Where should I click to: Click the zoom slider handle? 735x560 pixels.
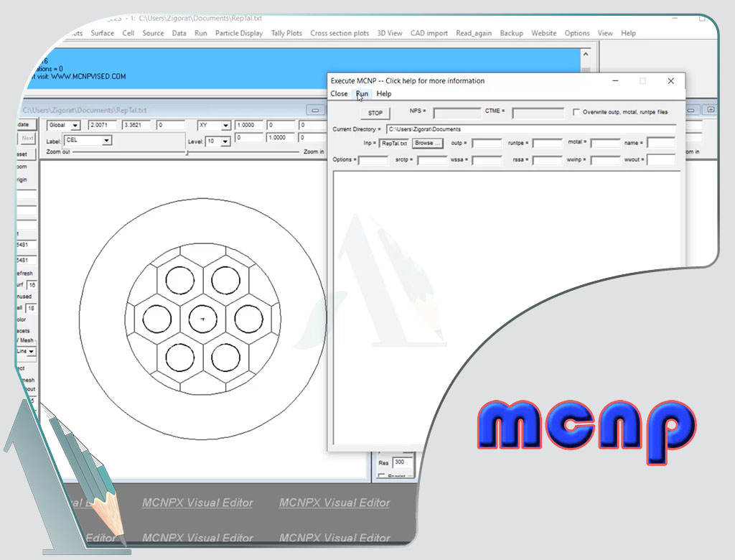point(187,152)
